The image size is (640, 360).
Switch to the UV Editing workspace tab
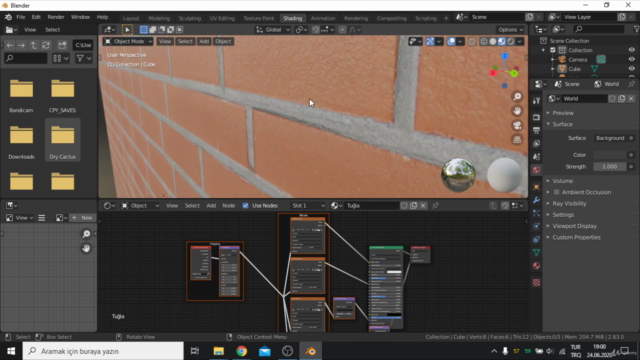pyautogui.click(x=222, y=18)
